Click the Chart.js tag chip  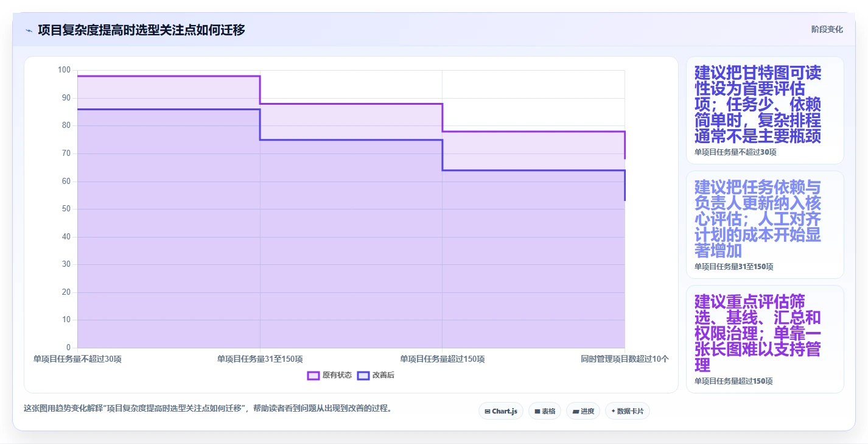[501, 411]
